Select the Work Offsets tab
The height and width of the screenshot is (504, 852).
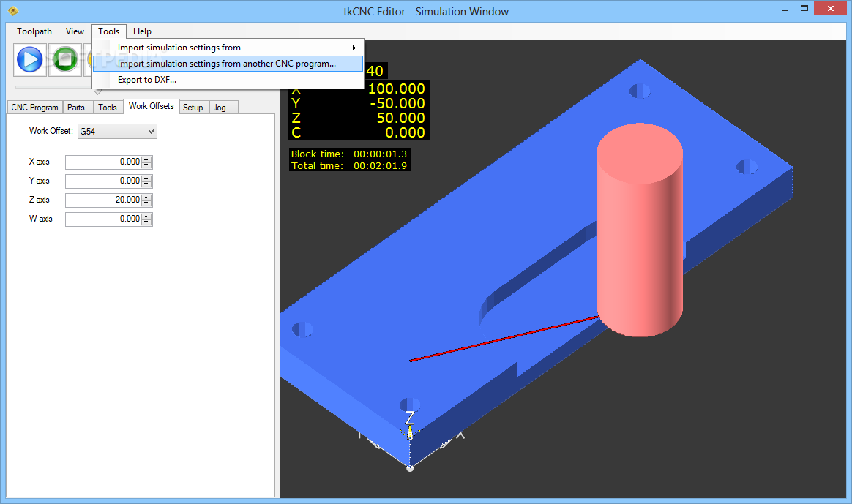(151, 107)
